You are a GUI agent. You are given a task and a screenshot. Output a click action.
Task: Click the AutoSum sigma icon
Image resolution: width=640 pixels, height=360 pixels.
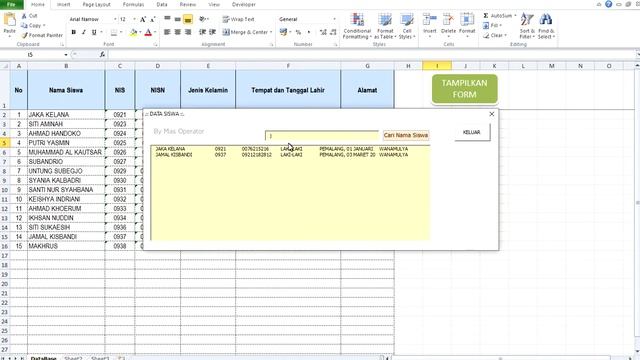(486, 16)
